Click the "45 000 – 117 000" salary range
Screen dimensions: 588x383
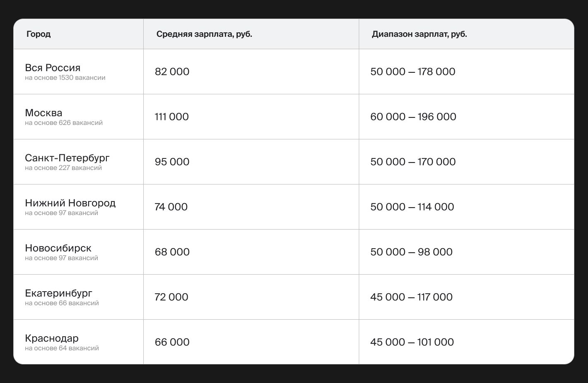point(411,297)
